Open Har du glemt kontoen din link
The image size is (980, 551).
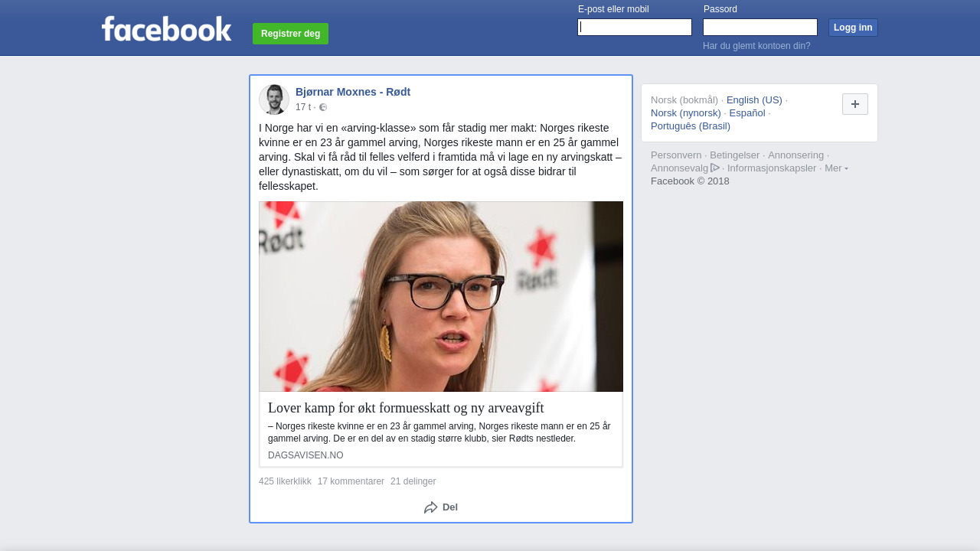pos(756,46)
